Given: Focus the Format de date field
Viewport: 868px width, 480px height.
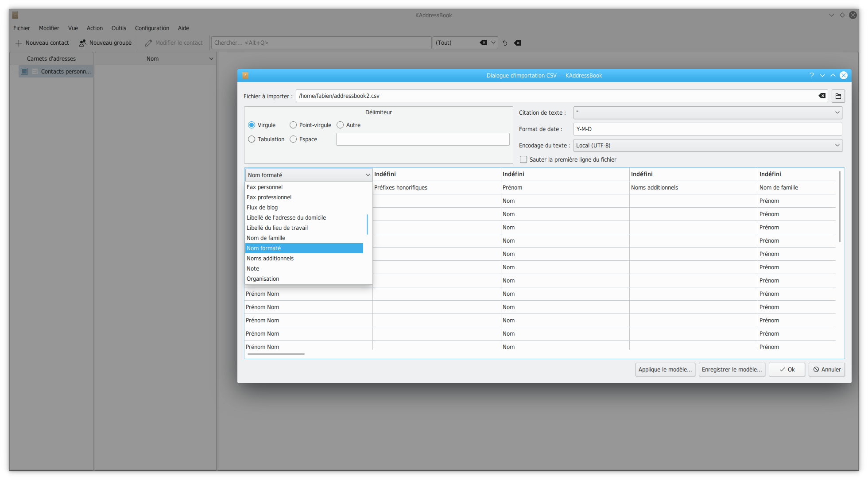Looking at the screenshot, I should point(708,129).
